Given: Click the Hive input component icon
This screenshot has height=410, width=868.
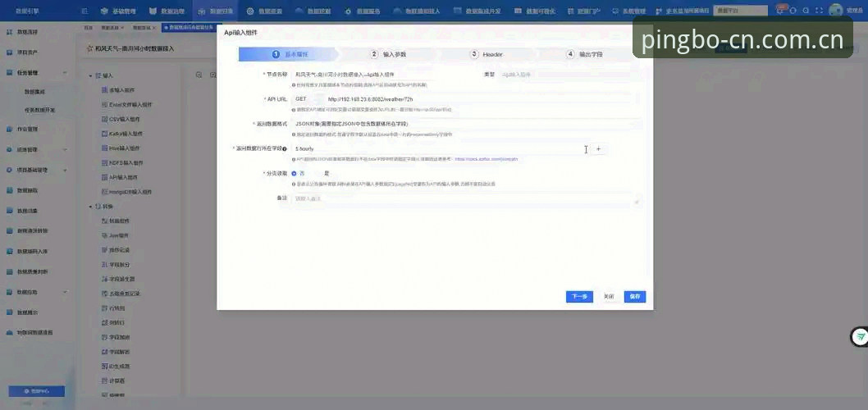Looking at the screenshot, I should 105,148.
